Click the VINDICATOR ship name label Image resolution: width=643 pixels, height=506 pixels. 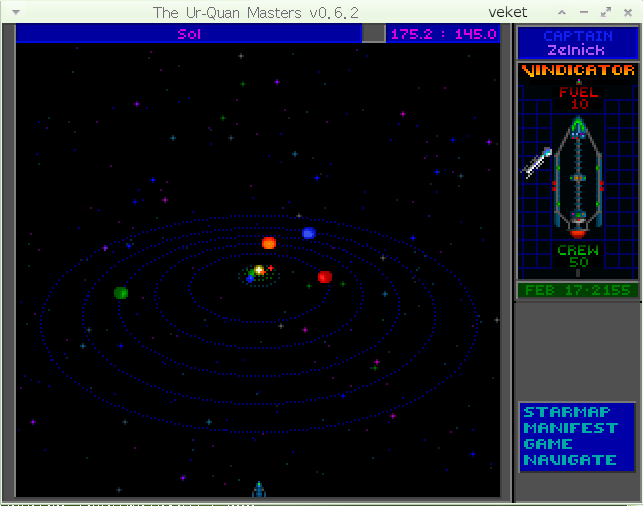(x=578, y=70)
